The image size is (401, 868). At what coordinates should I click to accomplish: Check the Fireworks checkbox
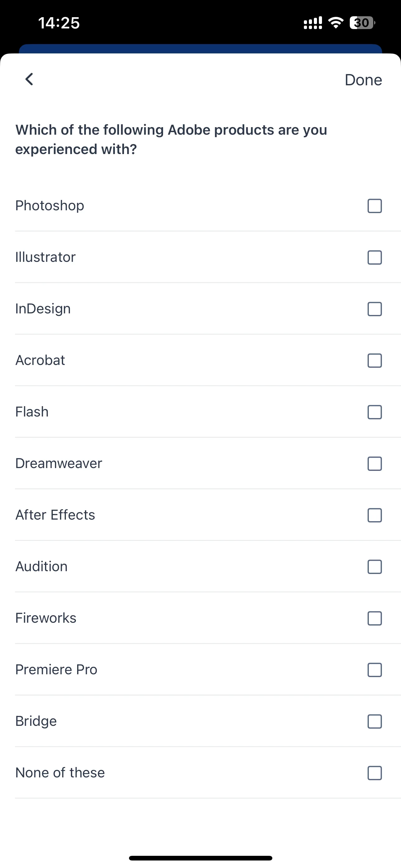coord(374,618)
